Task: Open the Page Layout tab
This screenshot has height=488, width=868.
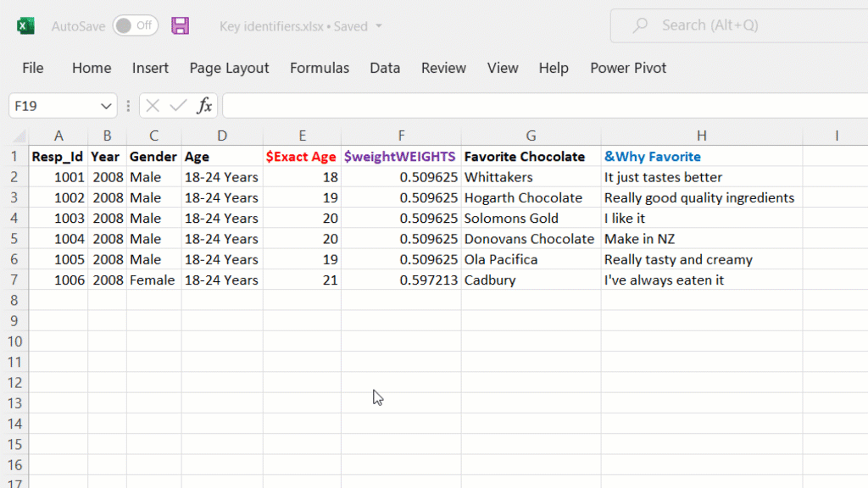Action: pos(229,68)
